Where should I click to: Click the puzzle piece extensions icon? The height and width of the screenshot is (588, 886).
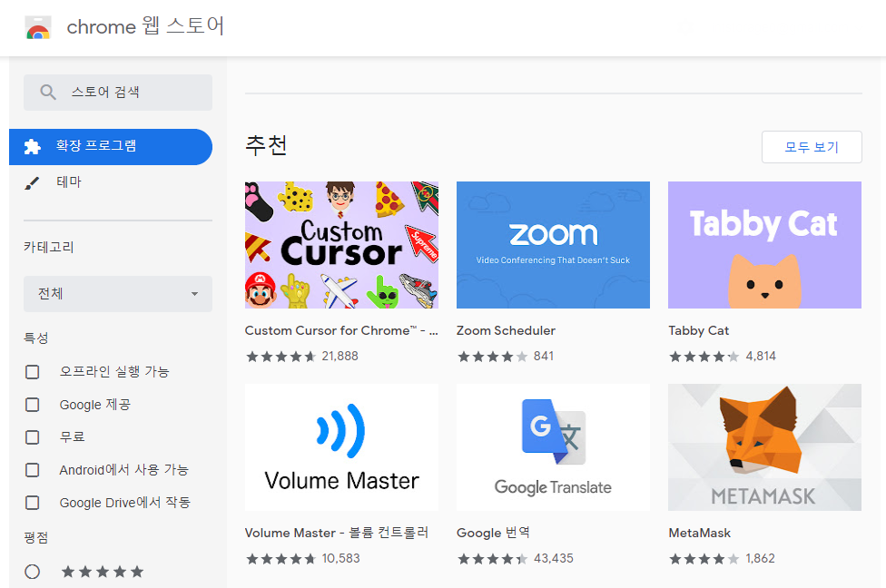pos(32,147)
